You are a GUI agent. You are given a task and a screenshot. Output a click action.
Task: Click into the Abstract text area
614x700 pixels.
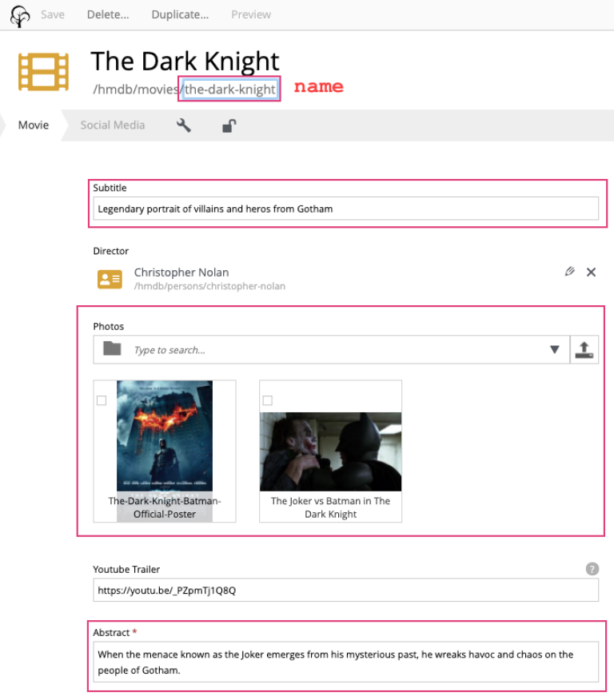(x=345, y=662)
